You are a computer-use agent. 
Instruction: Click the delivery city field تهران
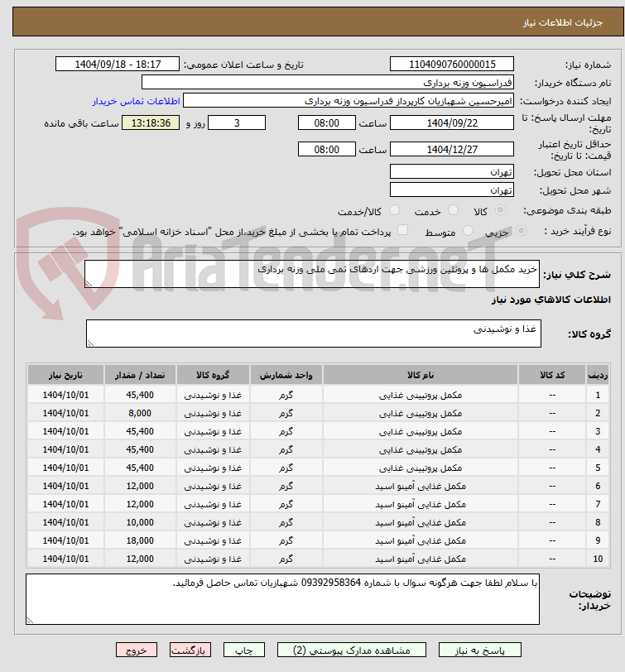[x=452, y=190]
